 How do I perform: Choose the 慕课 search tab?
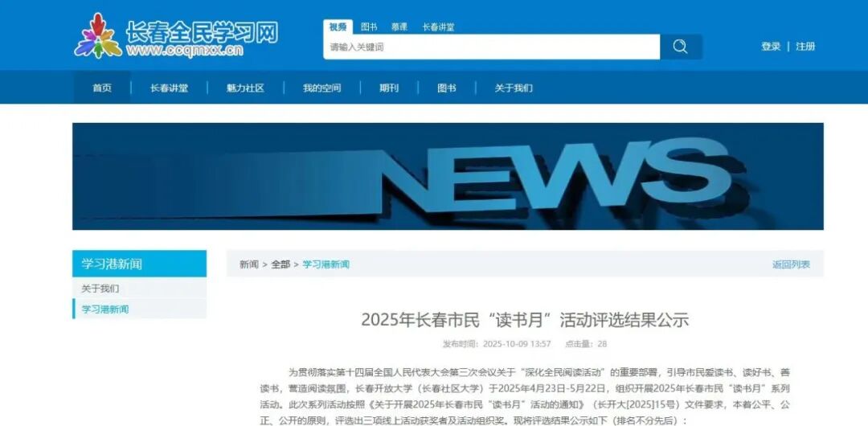[399, 27]
